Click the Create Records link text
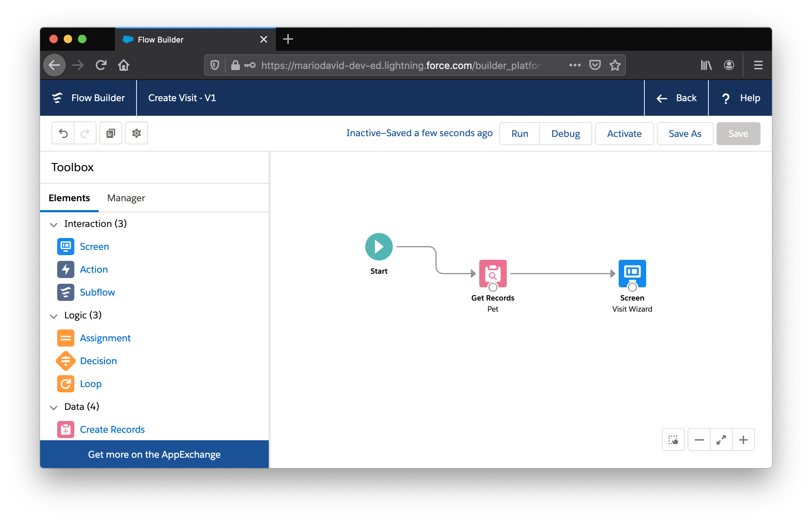The image size is (812, 521). coord(112,430)
